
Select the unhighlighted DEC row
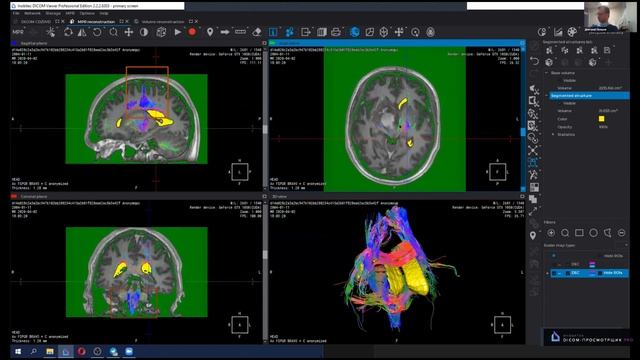point(588,264)
